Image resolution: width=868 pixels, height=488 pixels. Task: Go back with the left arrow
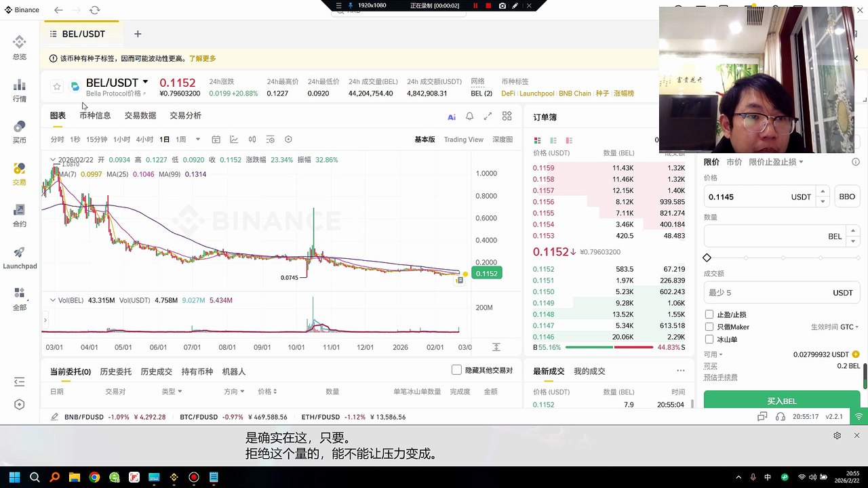pyautogui.click(x=58, y=10)
